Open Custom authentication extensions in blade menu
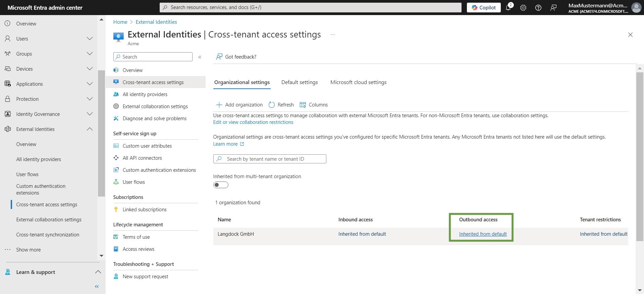The image size is (644, 294). point(159,170)
